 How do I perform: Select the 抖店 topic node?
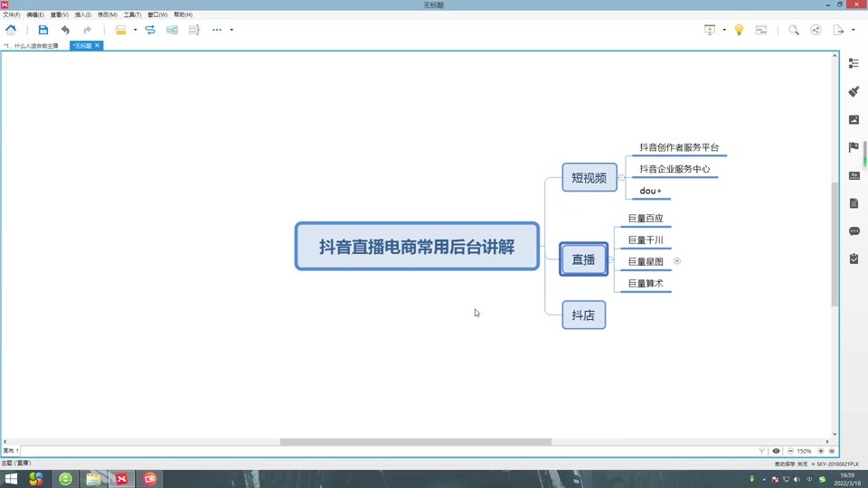pos(583,314)
